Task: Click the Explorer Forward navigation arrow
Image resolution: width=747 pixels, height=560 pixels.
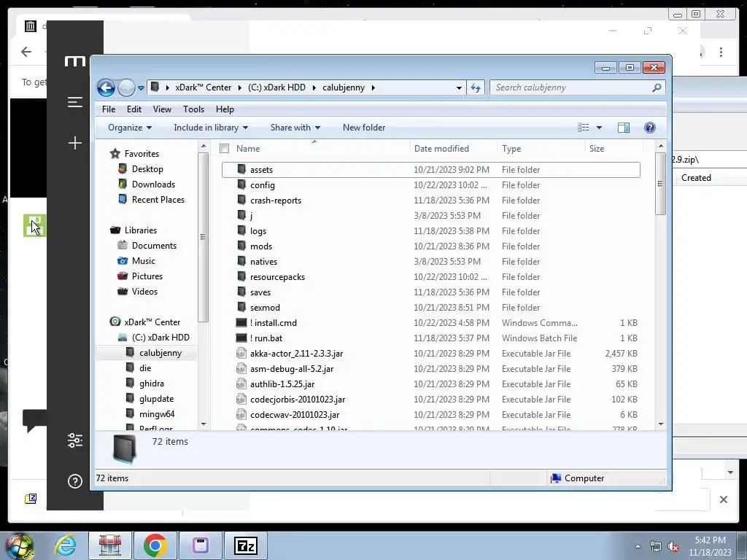Action: point(126,87)
